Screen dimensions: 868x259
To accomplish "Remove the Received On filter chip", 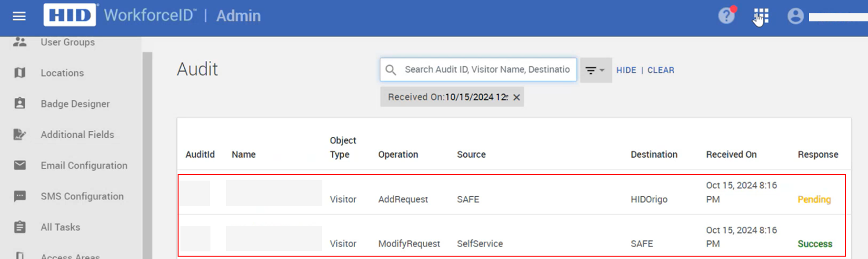I will click(x=516, y=97).
